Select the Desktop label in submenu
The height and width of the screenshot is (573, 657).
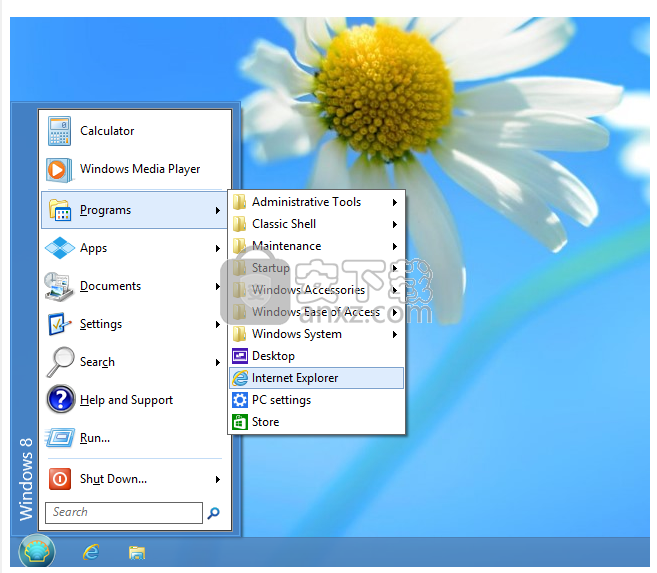pos(273,356)
